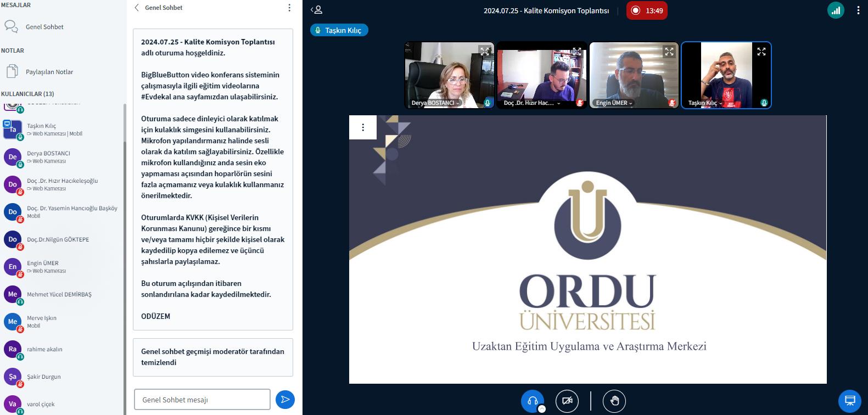
Task: Click the red recording indicator 13:49
Action: coord(647,10)
